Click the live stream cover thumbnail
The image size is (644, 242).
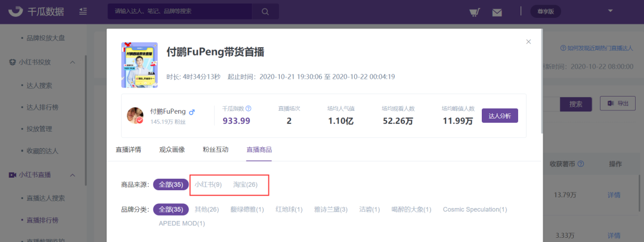(x=140, y=65)
